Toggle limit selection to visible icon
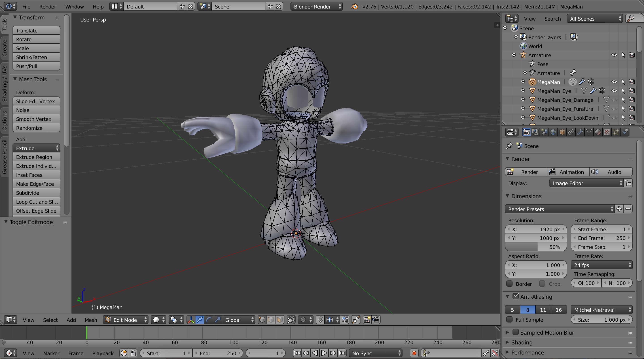 click(x=291, y=320)
